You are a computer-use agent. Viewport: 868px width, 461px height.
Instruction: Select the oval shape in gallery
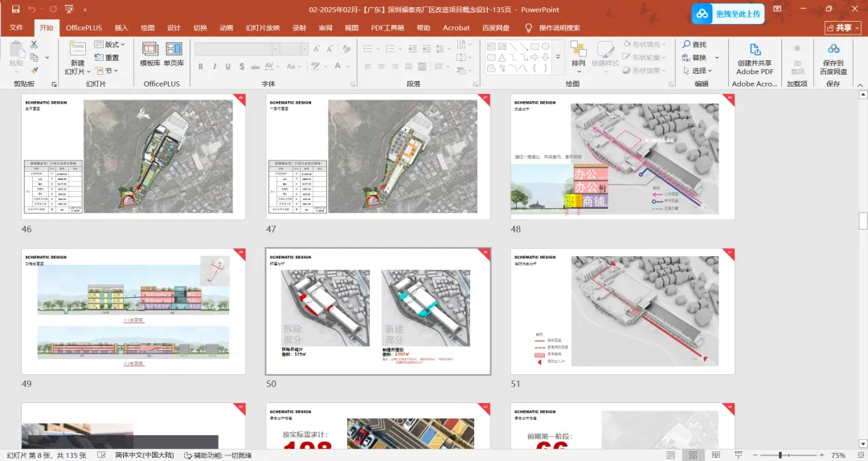coord(546,47)
